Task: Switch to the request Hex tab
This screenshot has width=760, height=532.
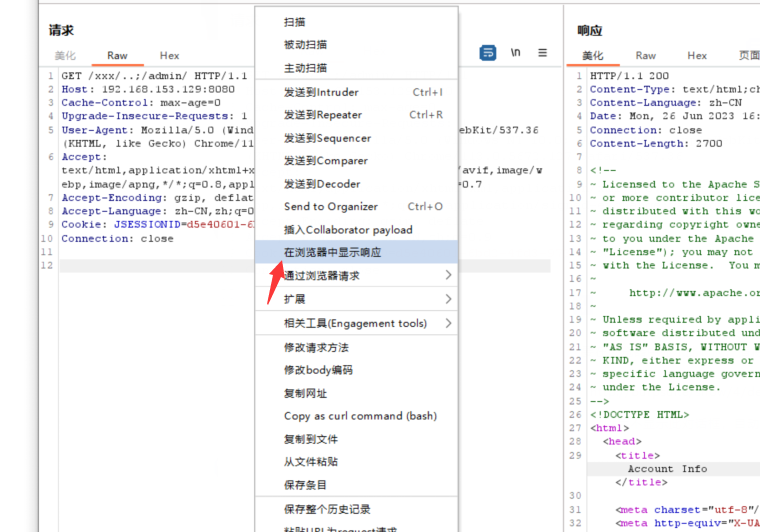Action: (x=169, y=56)
